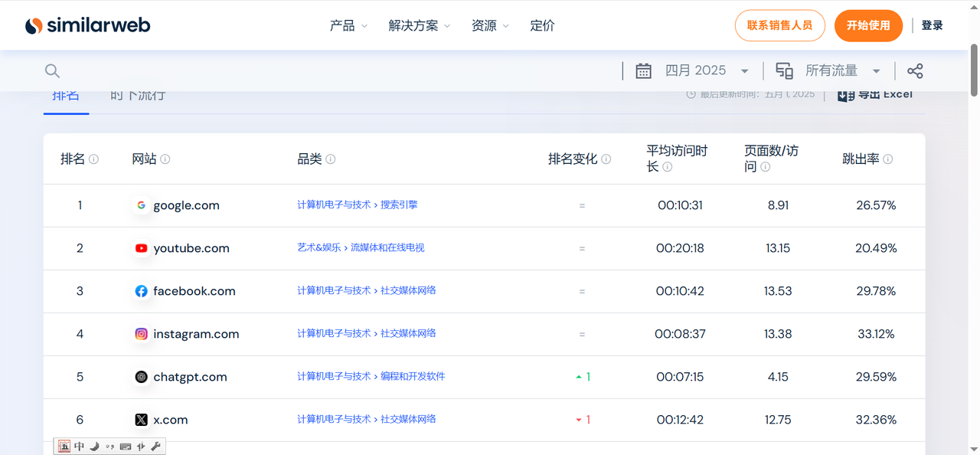Click the 00:20:18 visit duration cell
This screenshot has width=980, height=455.
pyautogui.click(x=680, y=248)
